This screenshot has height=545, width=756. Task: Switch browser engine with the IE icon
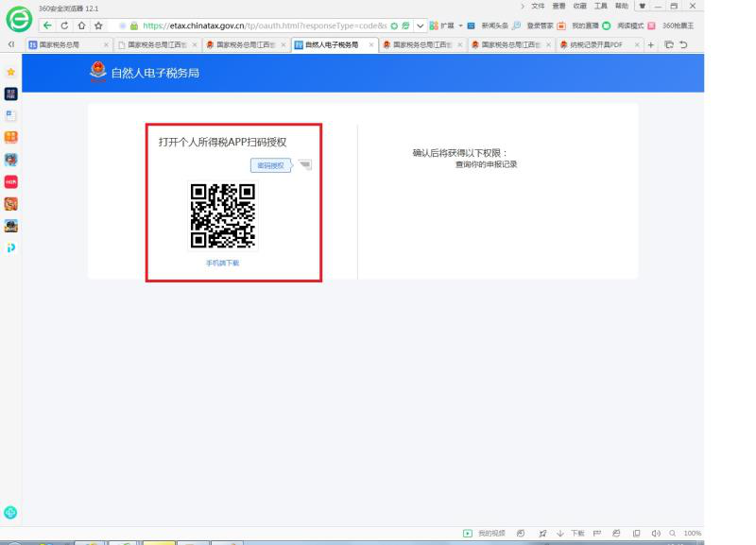click(616, 533)
